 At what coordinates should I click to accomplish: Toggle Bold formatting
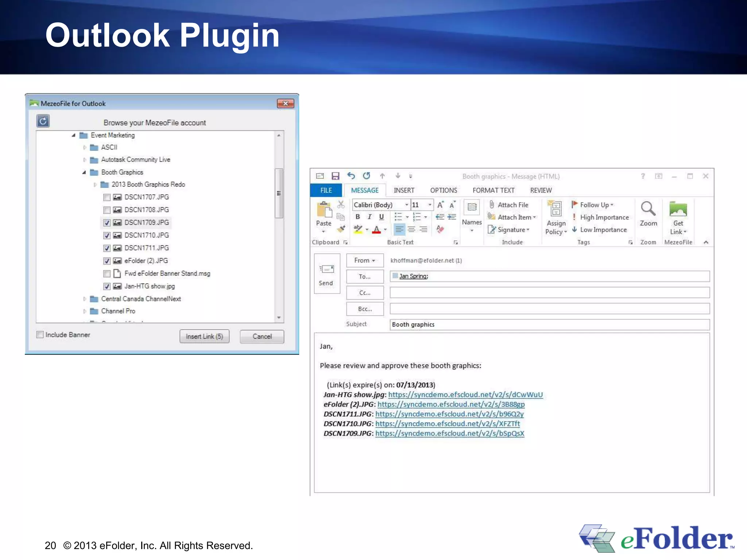coord(357,217)
